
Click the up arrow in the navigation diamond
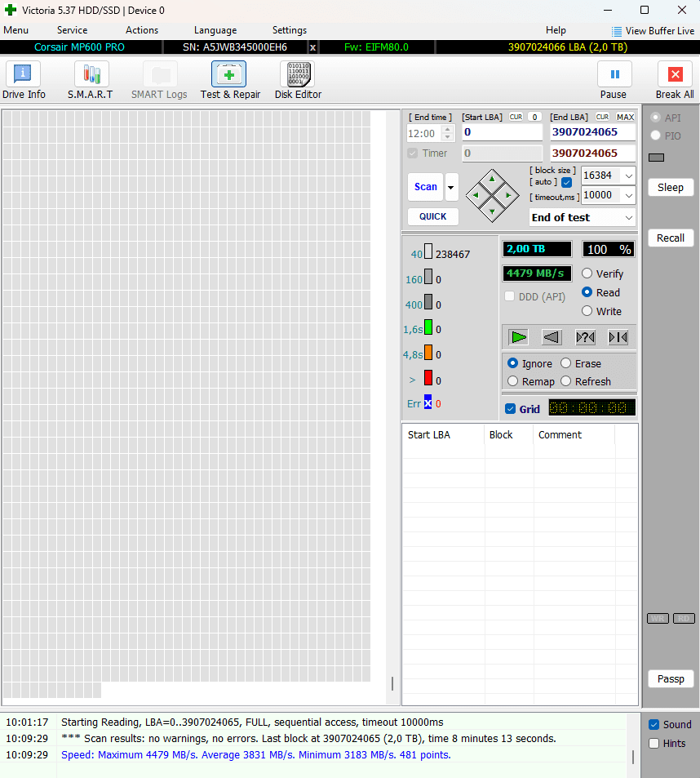tap(492, 179)
